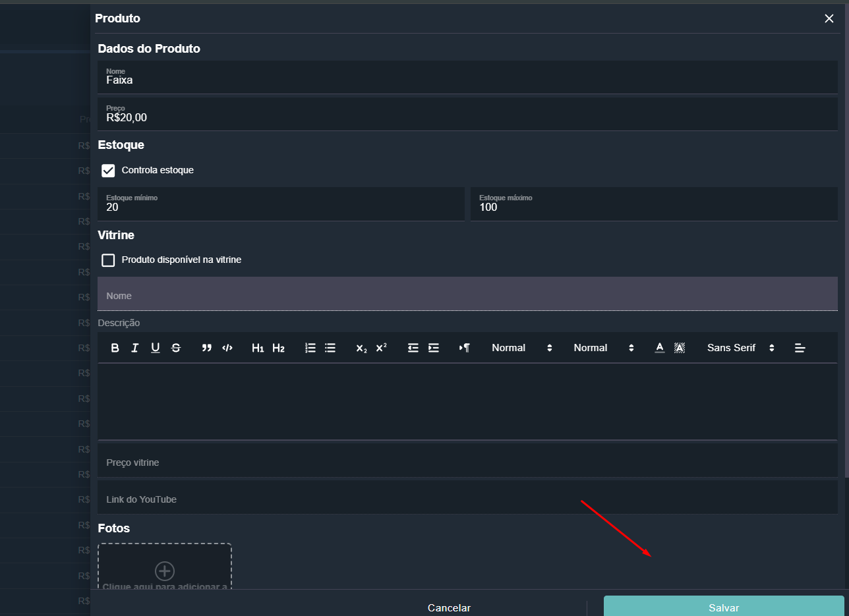The height and width of the screenshot is (616, 849).
Task: Edit the product Nome field Faixa
Action: [x=467, y=77]
